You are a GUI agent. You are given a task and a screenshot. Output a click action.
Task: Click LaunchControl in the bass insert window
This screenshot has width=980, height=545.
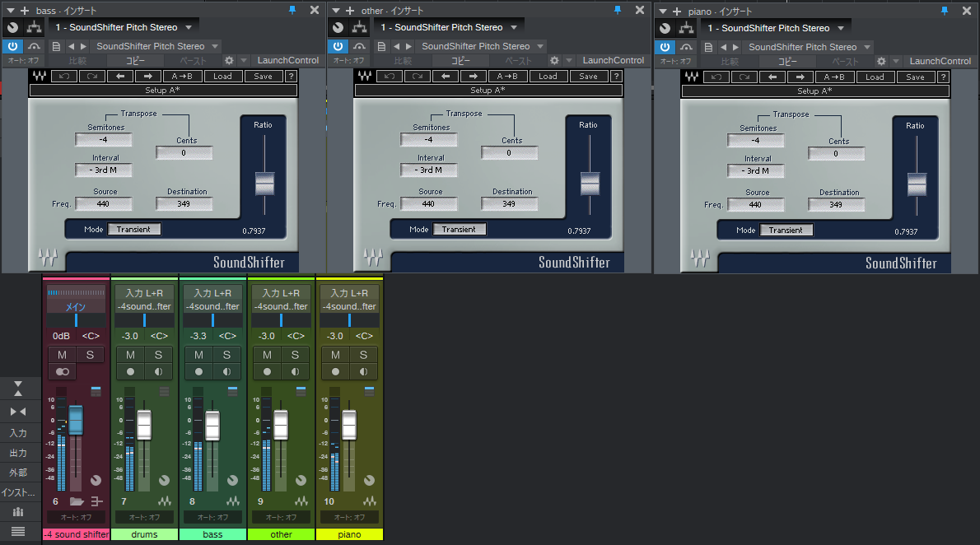pyautogui.click(x=288, y=61)
